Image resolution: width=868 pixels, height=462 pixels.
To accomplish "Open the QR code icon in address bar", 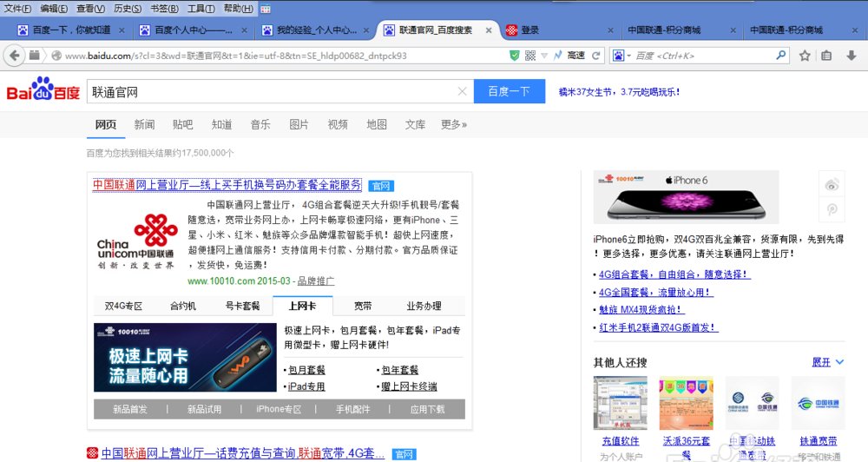I will [530, 56].
